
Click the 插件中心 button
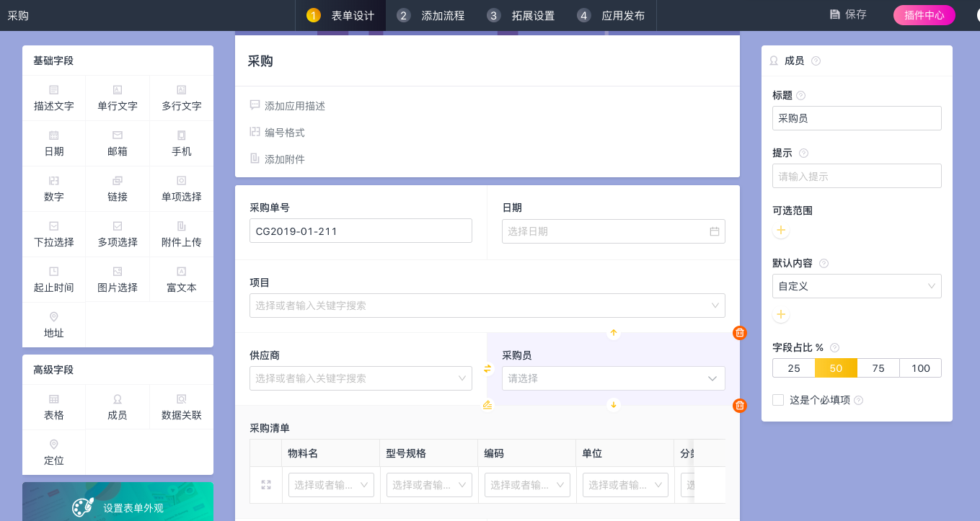pyautogui.click(x=924, y=15)
